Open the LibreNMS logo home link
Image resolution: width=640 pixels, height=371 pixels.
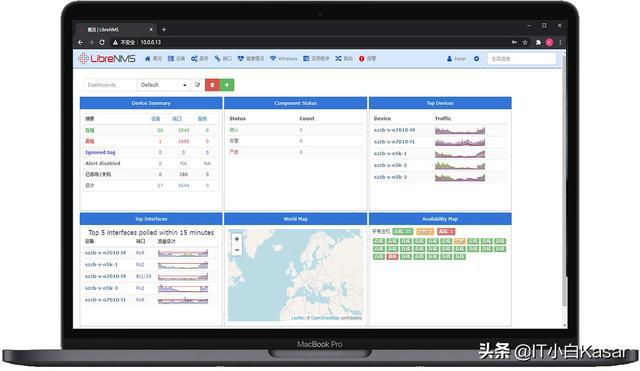click(107, 58)
